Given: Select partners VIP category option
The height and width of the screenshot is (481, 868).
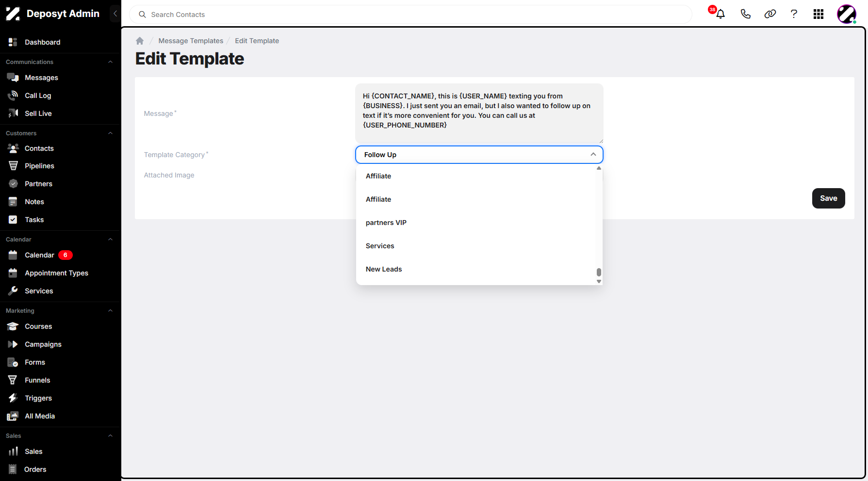Looking at the screenshot, I should (x=476, y=223).
